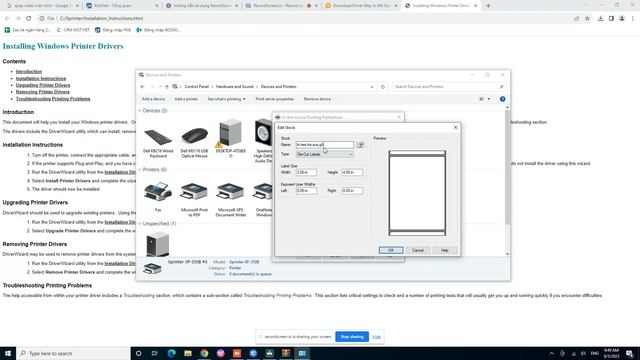Switch to the KiotViet Tổng quan tab
Screen dimensions: 640x360
[x=121, y=6]
